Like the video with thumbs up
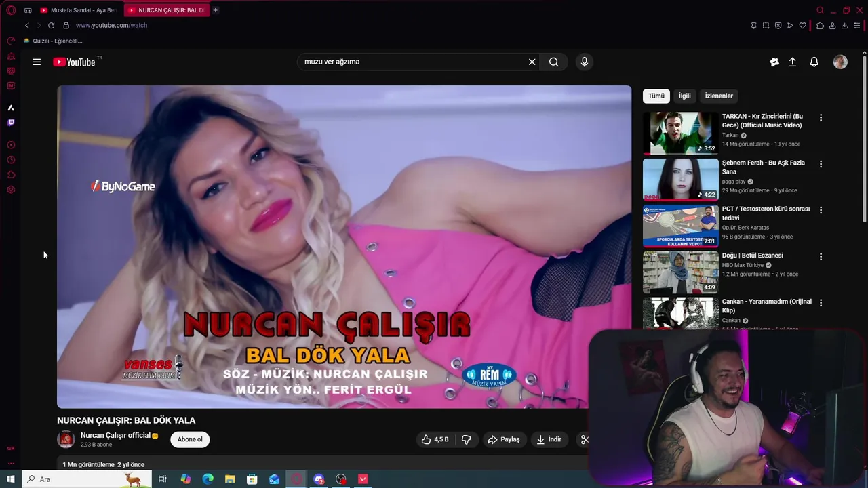The width and height of the screenshot is (868, 488). pyautogui.click(x=435, y=439)
